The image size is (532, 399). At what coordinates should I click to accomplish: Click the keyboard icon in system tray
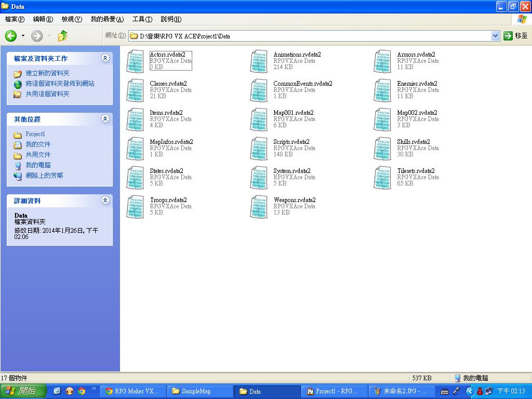pyautogui.click(x=445, y=392)
